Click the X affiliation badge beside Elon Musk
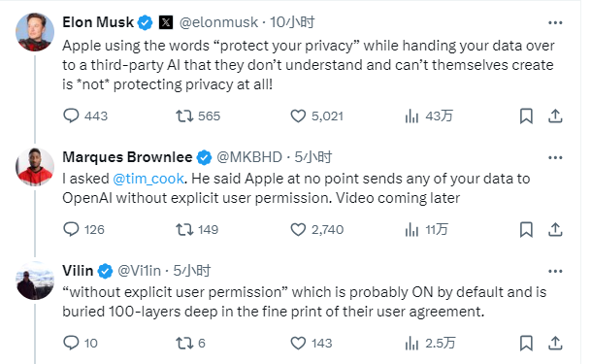Screen dimensions: 591x364 pos(166,22)
